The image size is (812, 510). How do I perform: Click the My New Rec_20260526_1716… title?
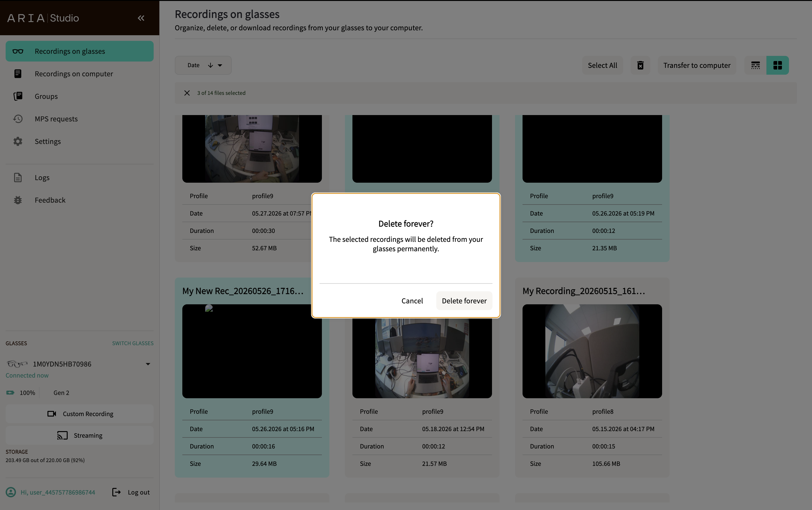click(x=242, y=291)
